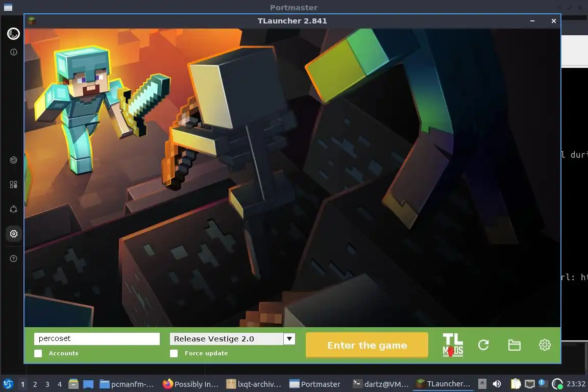Switch to virtual desktop 3
This screenshot has width=588, height=392.
[x=47, y=384]
